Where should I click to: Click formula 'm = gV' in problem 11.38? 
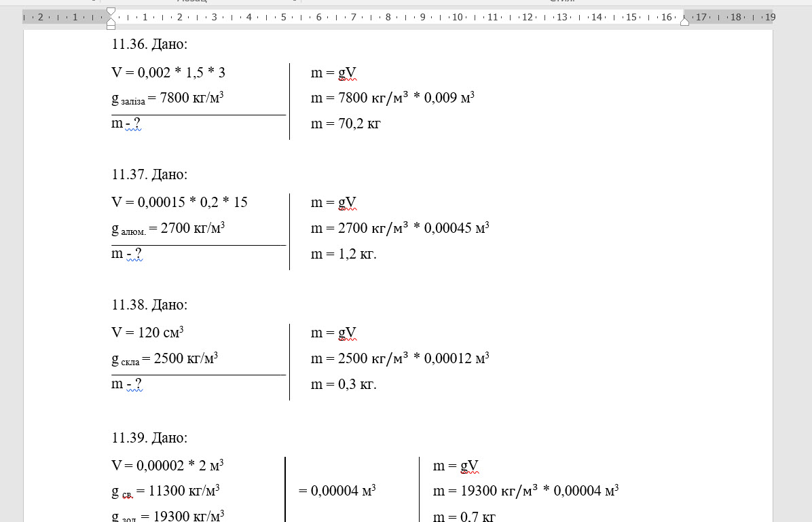[x=333, y=333]
